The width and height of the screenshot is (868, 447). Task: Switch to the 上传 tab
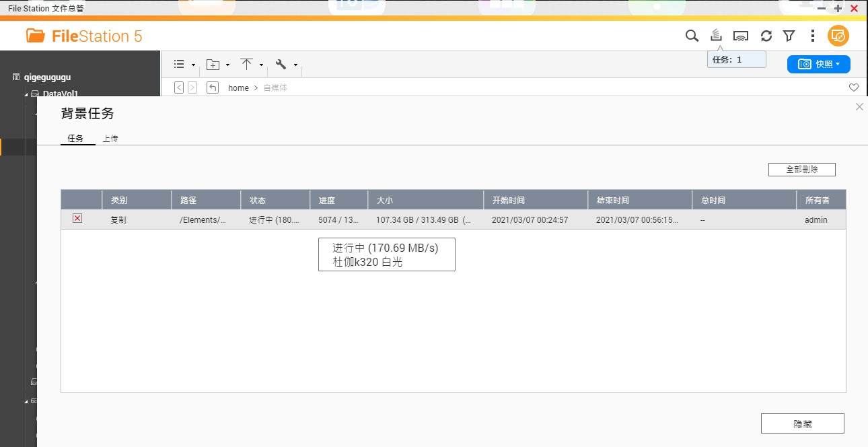coord(110,138)
